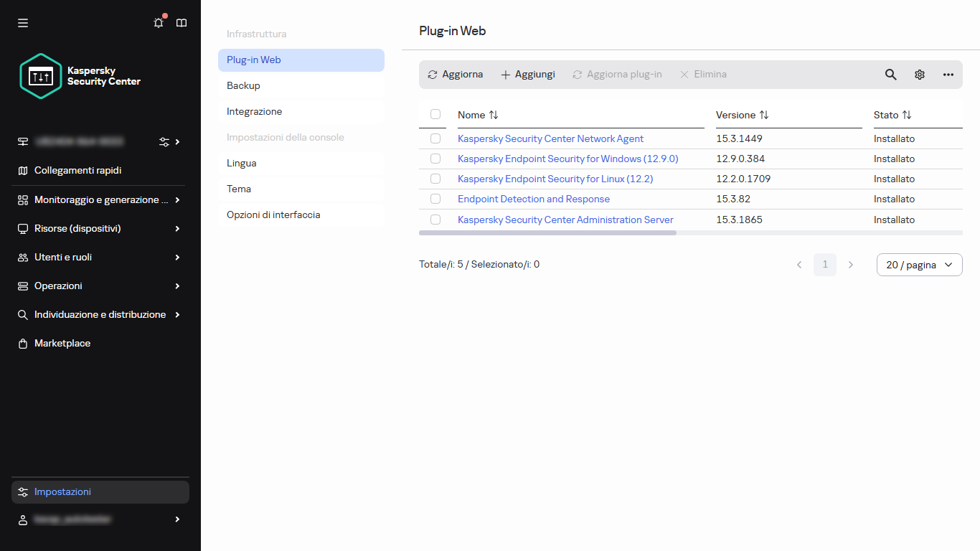This screenshot has width=980, height=551.
Task: Select the Kaspersky Security Center Network Agent checkbox
Action: [x=435, y=138]
